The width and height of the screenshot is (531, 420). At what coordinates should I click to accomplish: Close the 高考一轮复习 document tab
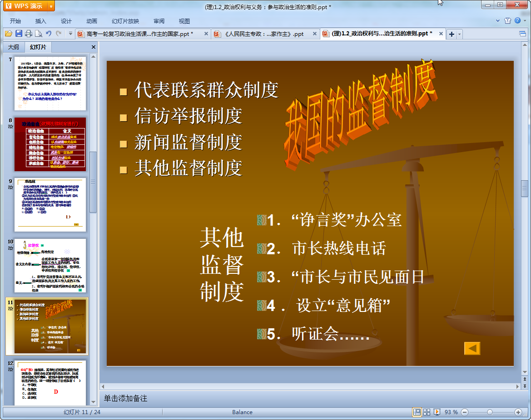click(x=206, y=34)
